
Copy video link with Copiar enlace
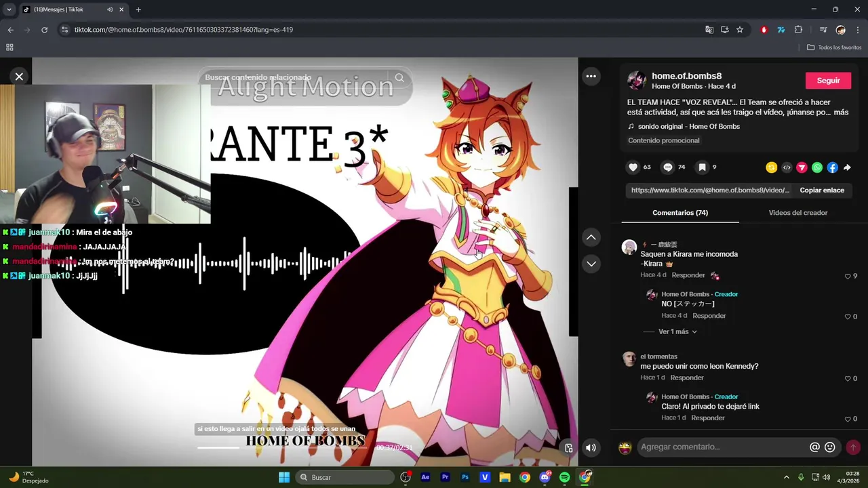click(822, 190)
